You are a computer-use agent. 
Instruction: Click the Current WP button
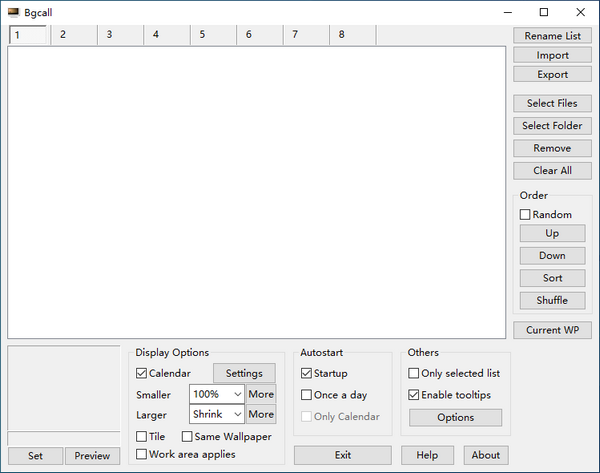[x=552, y=330]
